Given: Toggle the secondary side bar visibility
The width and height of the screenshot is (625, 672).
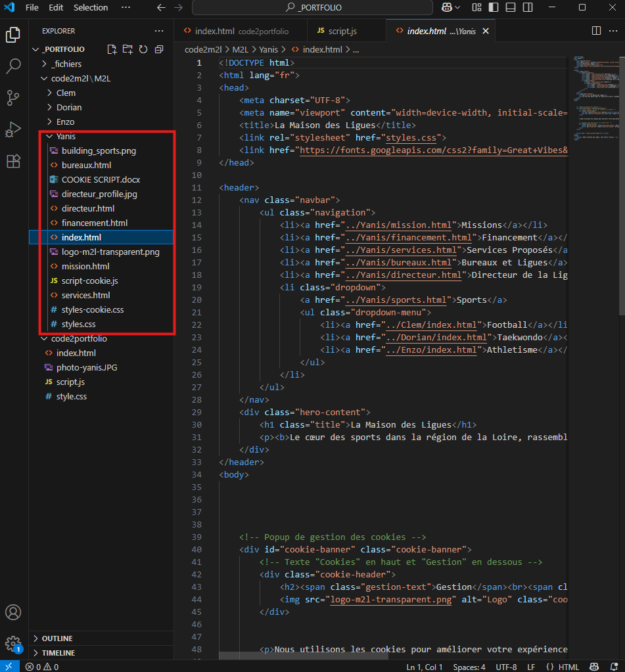Looking at the screenshot, I should click(x=528, y=7).
